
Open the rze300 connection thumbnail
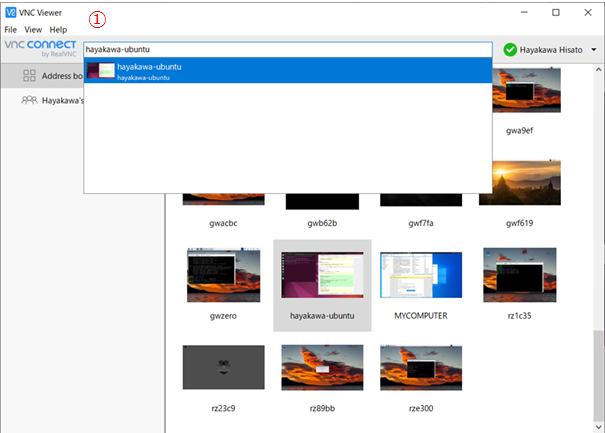tap(420, 368)
